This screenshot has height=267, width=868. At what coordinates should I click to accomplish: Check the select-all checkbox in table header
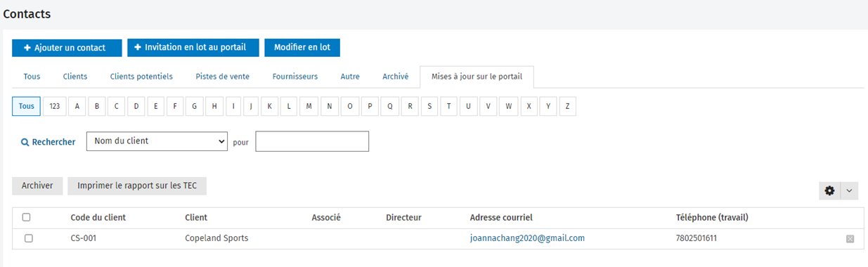[27, 218]
